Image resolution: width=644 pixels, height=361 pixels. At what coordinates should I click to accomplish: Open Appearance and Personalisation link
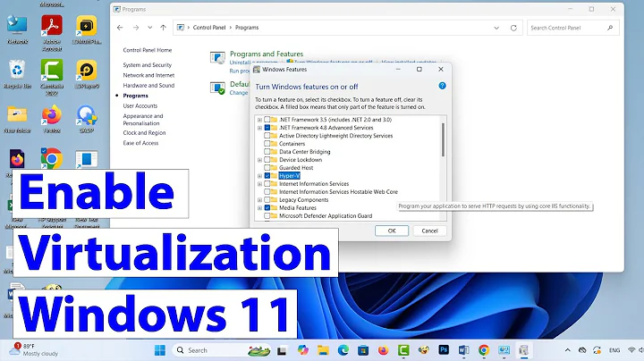(x=143, y=120)
